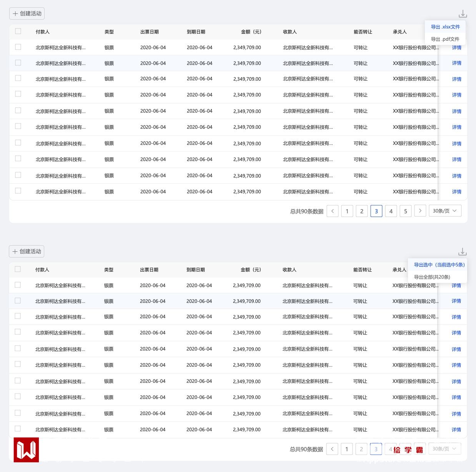Click 能否转让 column header in lower table
This screenshot has width=476, height=472.
click(363, 270)
